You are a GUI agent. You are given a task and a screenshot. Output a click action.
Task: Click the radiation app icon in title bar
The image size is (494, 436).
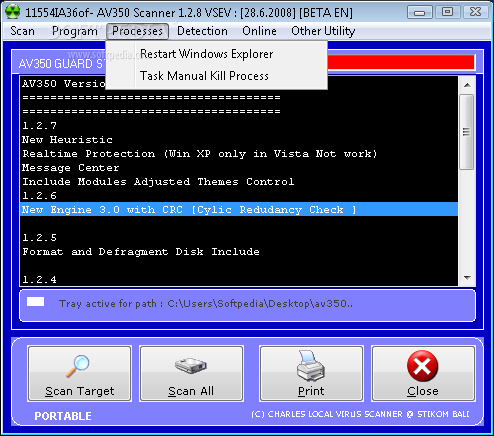pyautogui.click(x=13, y=12)
